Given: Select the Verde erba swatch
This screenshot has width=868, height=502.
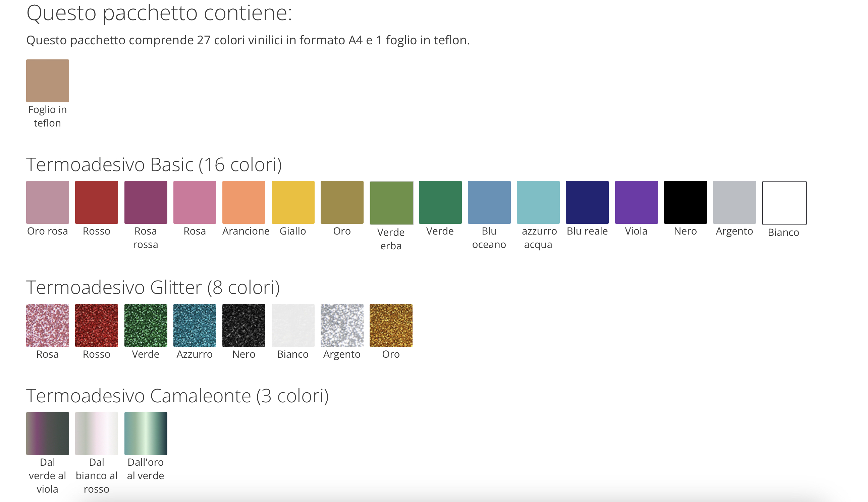Looking at the screenshot, I should 392,203.
